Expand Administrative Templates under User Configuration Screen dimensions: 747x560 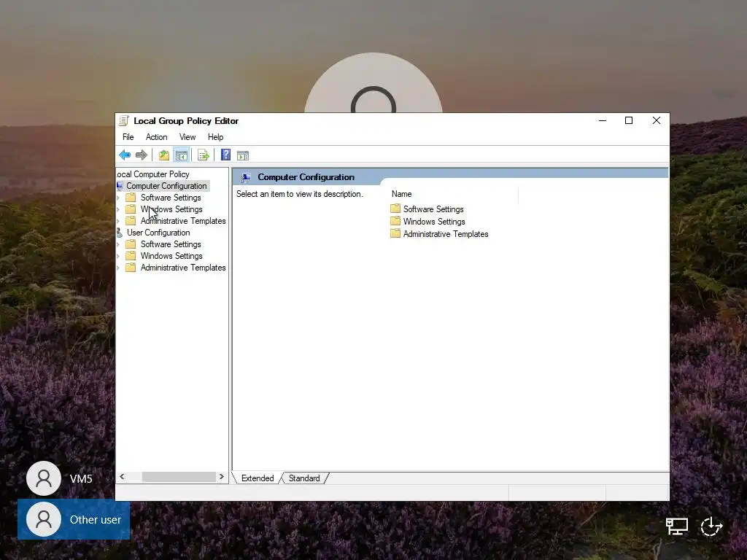tap(118, 268)
